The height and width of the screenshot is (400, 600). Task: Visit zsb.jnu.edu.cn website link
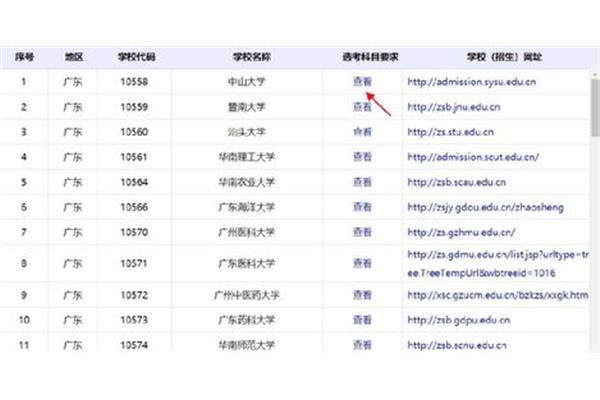pos(454,107)
